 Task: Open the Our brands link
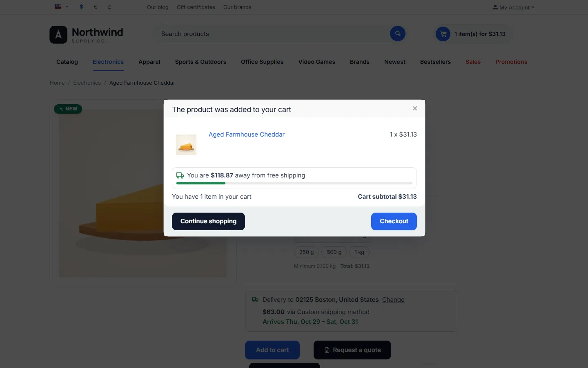tap(237, 7)
